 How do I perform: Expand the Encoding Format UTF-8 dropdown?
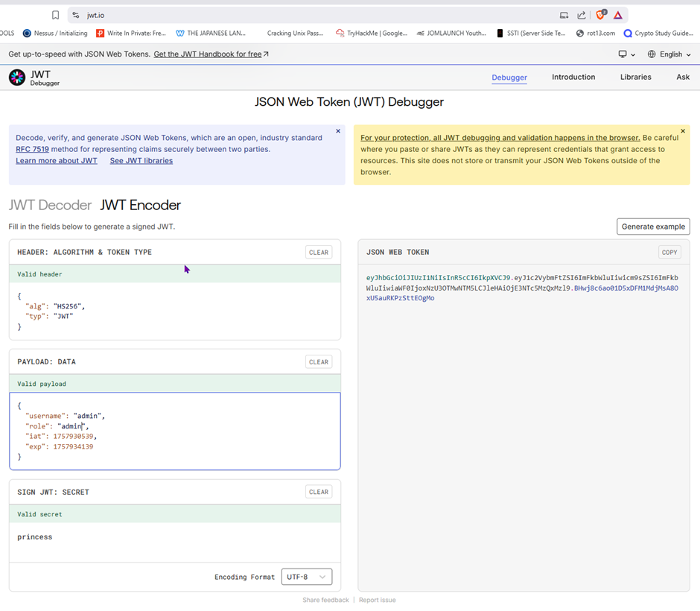coord(307,577)
